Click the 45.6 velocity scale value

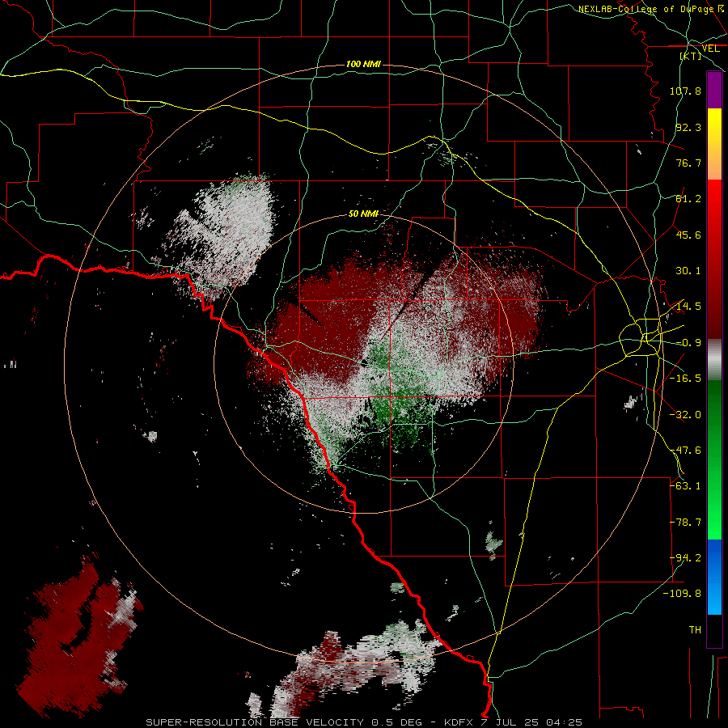[688, 235]
